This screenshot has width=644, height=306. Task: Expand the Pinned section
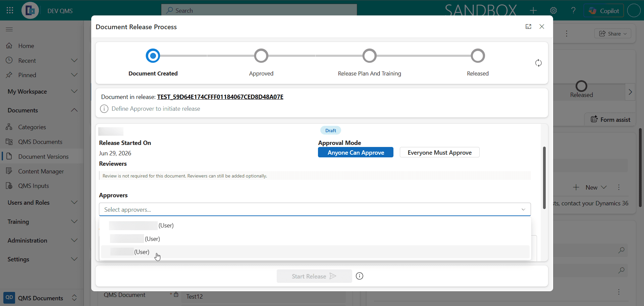74,75
